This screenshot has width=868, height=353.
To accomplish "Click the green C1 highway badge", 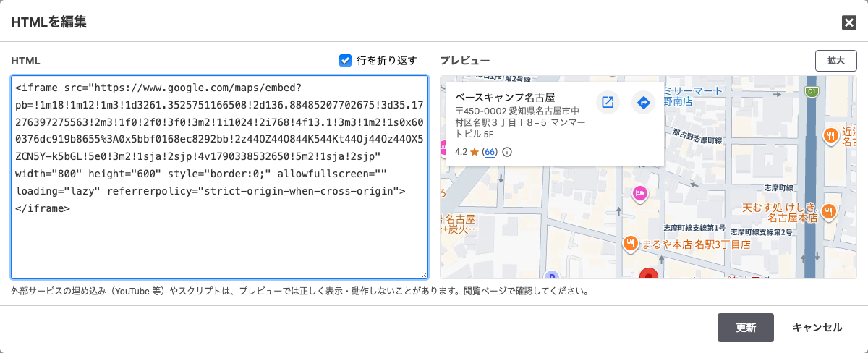I will tap(812, 92).
